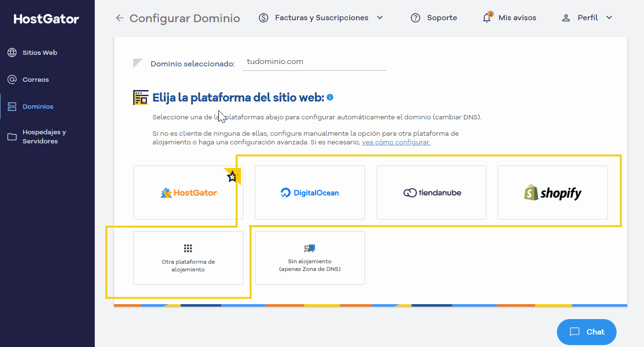Select the tiendanube platform card
Image resolution: width=644 pixels, height=347 pixels.
431,193
